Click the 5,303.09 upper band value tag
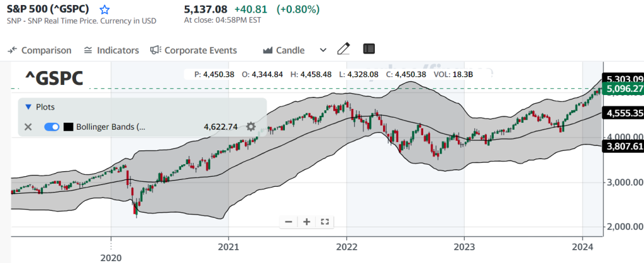Image resolution: width=644 pixels, height=263 pixels. click(x=623, y=78)
